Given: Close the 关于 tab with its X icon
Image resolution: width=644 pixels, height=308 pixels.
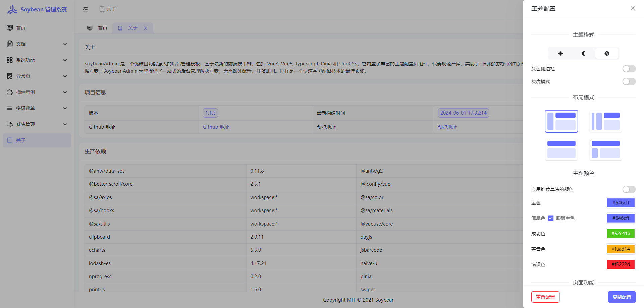Looking at the screenshot, I should click(x=146, y=28).
